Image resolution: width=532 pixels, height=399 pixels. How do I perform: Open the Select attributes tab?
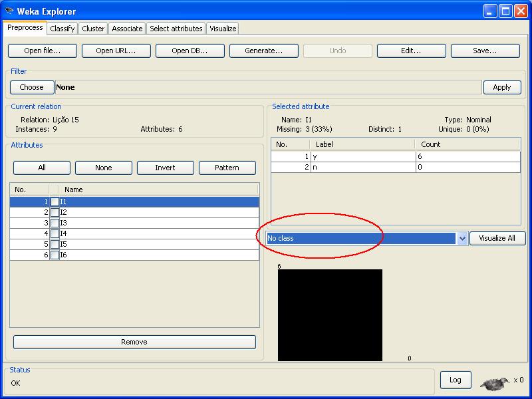[x=176, y=29]
